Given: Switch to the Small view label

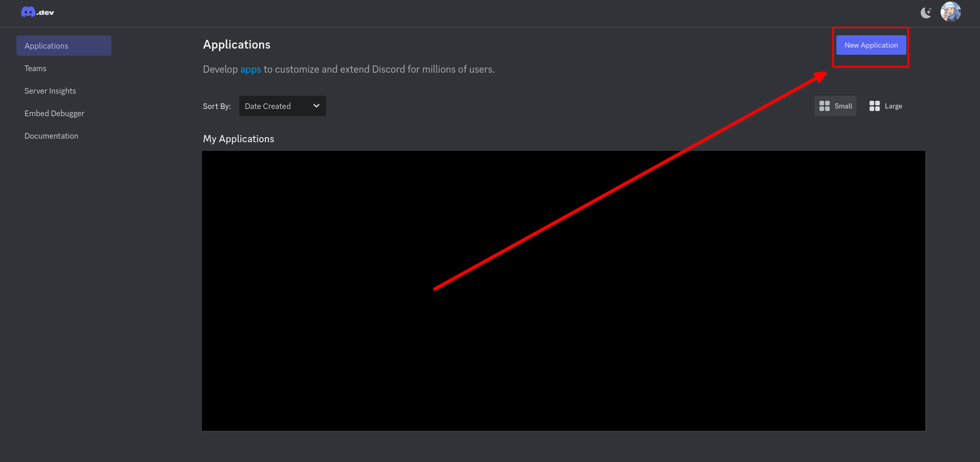Looking at the screenshot, I should click(x=843, y=106).
